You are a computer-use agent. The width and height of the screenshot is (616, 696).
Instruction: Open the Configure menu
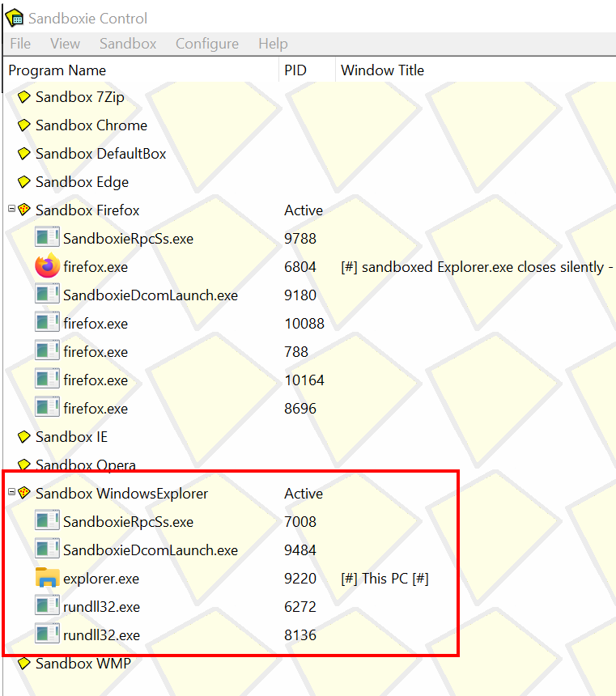[207, 44]
